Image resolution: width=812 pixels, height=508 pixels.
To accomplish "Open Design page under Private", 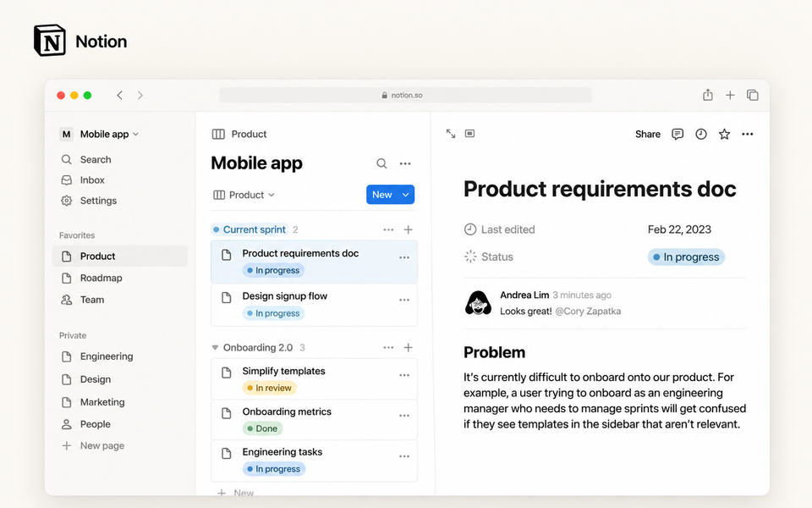I will coord(86,379).
